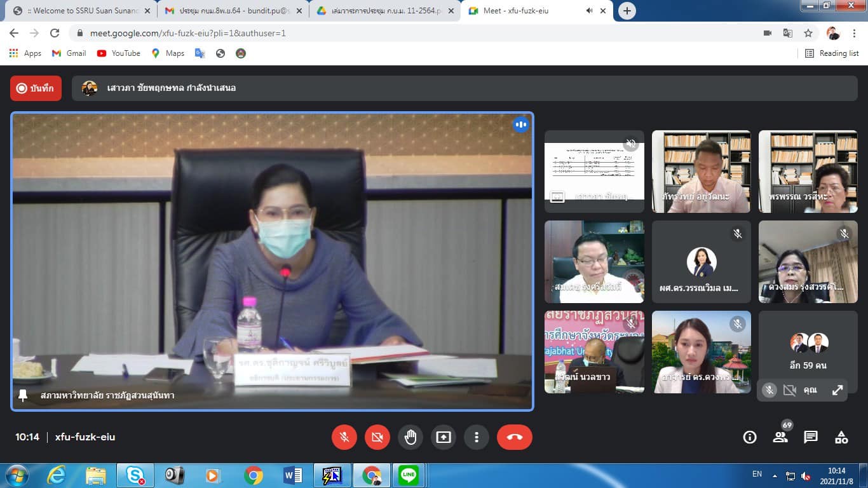Click the red leave call button
This screenshot has width=868, height=488.
[514, 437]
